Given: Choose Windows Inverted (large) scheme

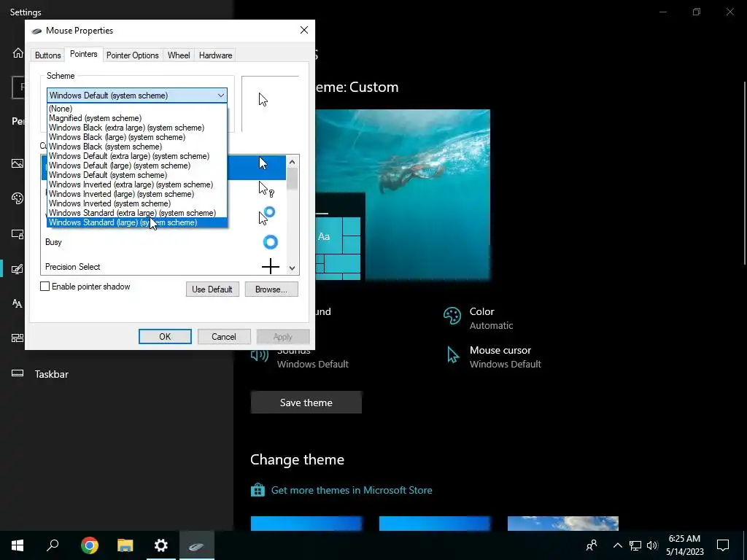Looking at the screenshot, I should (x=137, y=194).
